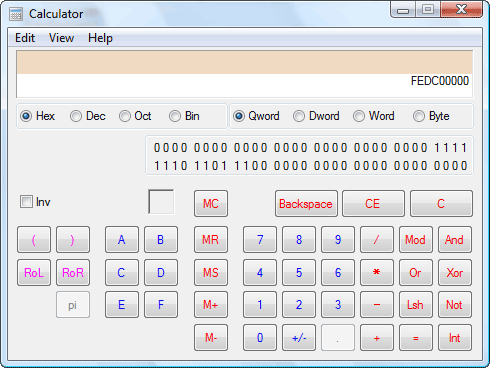The height and width of the screenshot is (368, 490).
Task: Click the Or bitwise button
Action: 416,273
